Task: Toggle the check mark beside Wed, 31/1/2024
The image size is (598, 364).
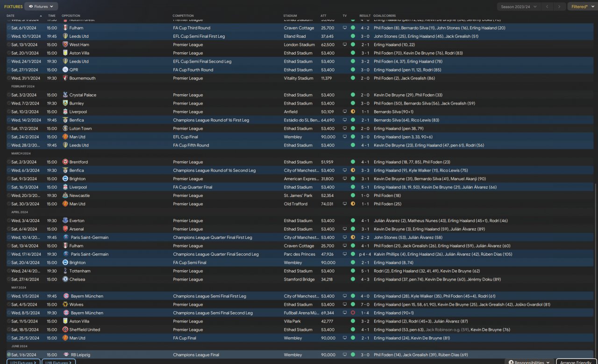Action: tap(8, 78)
